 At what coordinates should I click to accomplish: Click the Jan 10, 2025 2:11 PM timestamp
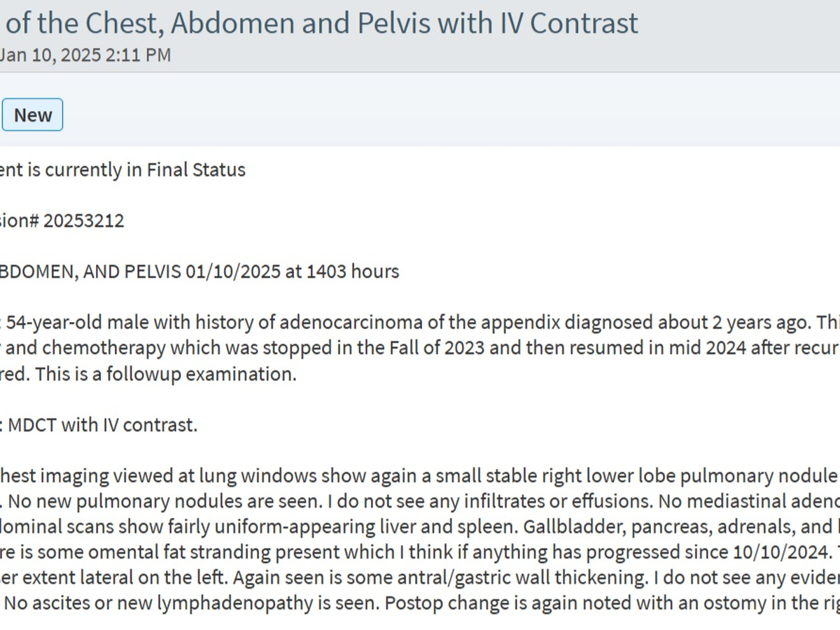click(x=85, y=55)
